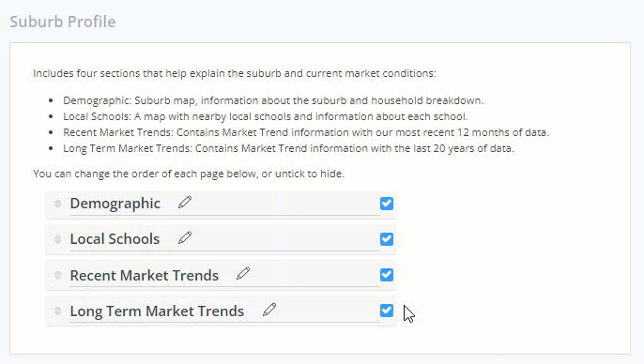Click the reorder handle on Local Schools row

pos(57,239)
